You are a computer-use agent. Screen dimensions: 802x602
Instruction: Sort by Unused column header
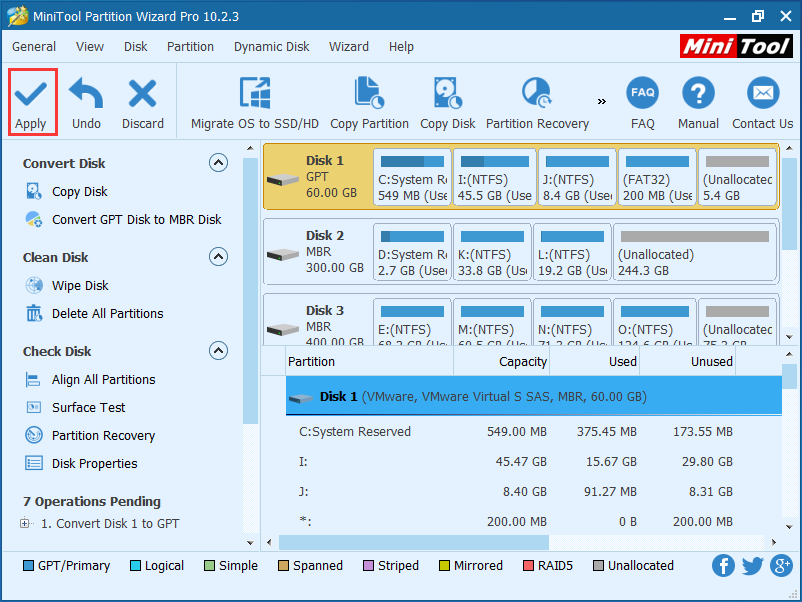click(x=687, y=361)
